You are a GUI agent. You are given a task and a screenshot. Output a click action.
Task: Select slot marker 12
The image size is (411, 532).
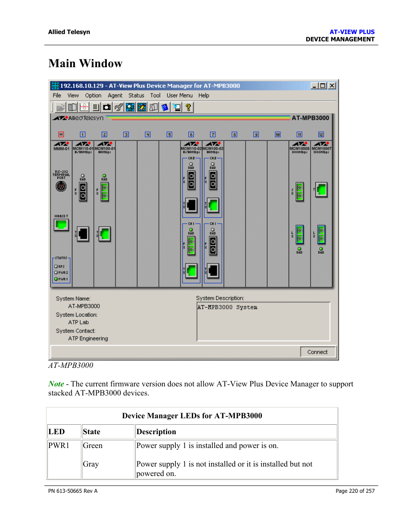[x=321, y=134]
